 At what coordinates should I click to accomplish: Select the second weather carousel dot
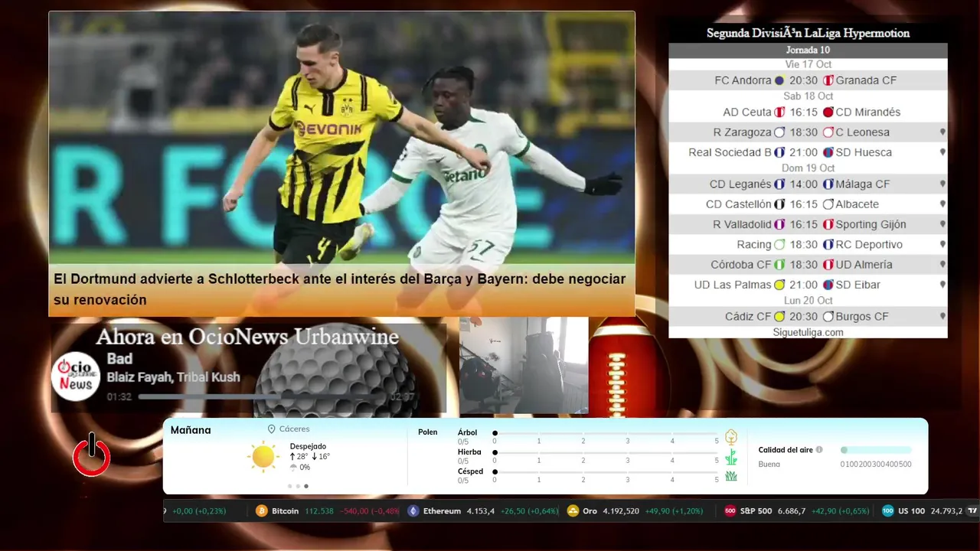298,486
